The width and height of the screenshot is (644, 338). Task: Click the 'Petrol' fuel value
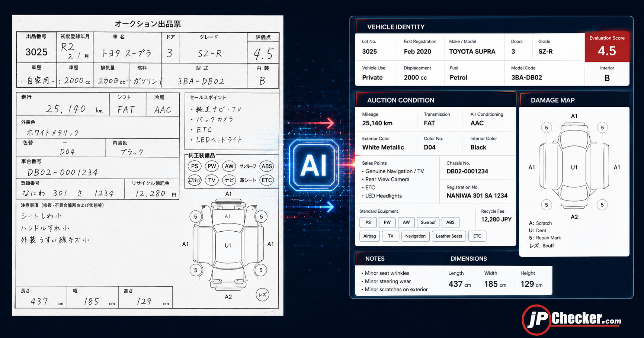[458, 78]
